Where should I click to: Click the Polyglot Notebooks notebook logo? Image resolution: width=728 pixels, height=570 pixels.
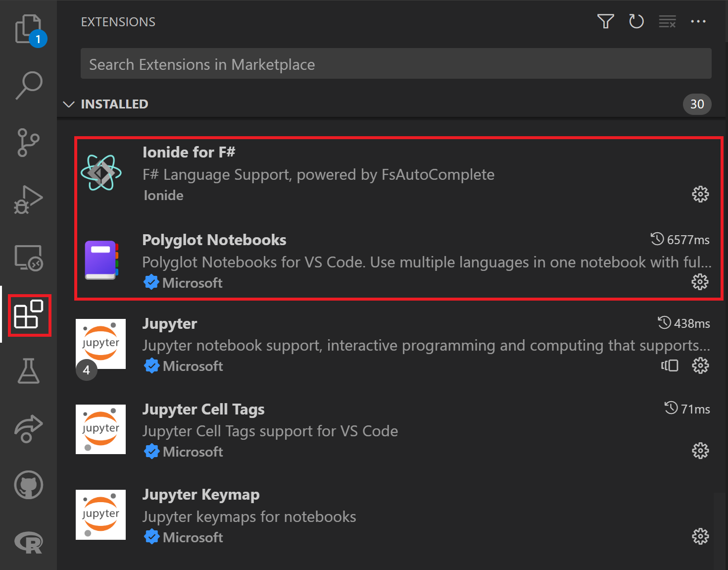pyautogui.click(x=101, y=260)
